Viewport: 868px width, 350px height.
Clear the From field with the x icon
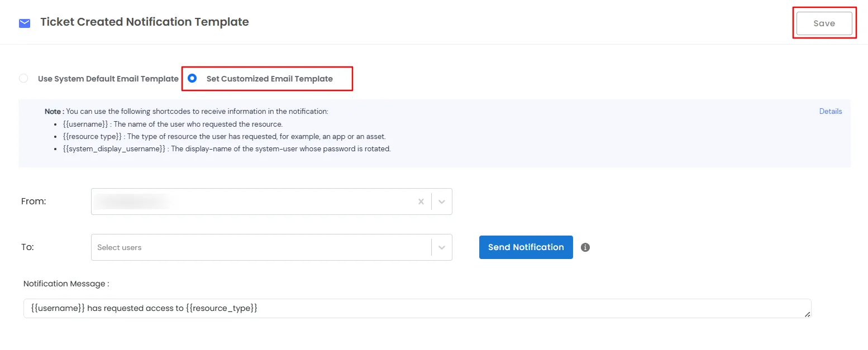pyautogui.click(x=421, y=202)
